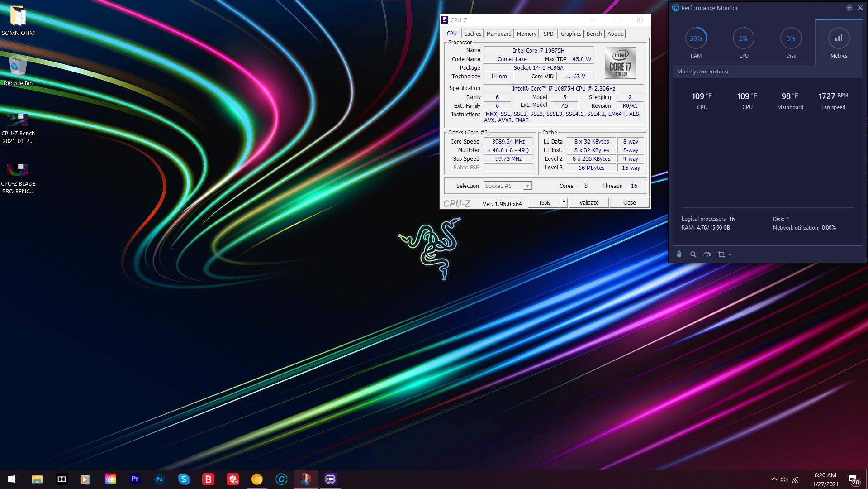Launch Photoshop Express from the taskbar
This screenshot has height=489, width=868.
tap(159, 479)
